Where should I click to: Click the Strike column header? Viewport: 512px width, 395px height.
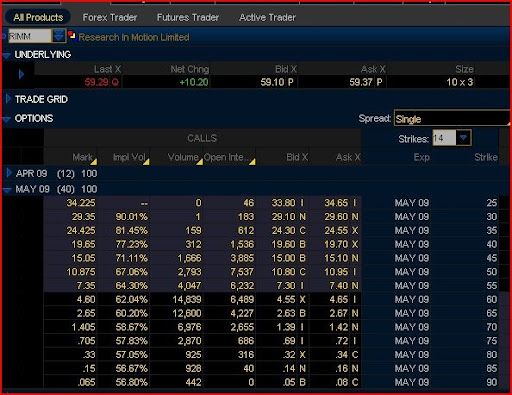pyautogui.click(x=486, y=157)
